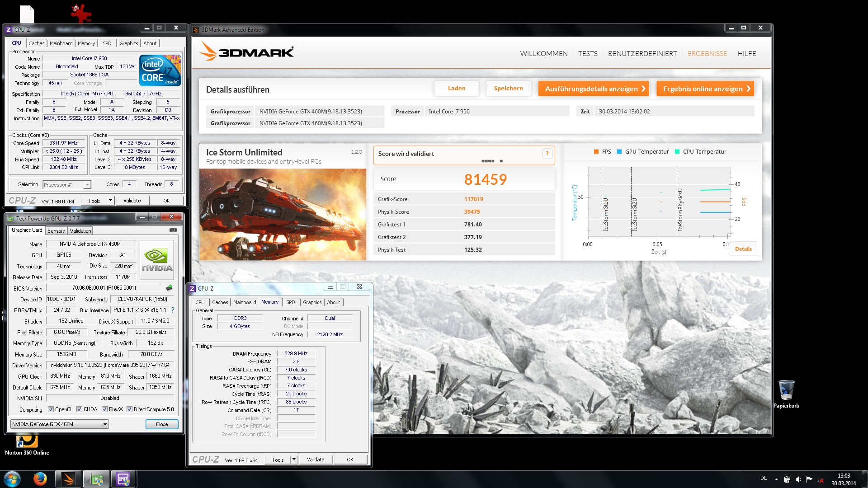Click the GPU-Z BIOS save chip icon
868x488 pixels.
[x=169, y=288]
